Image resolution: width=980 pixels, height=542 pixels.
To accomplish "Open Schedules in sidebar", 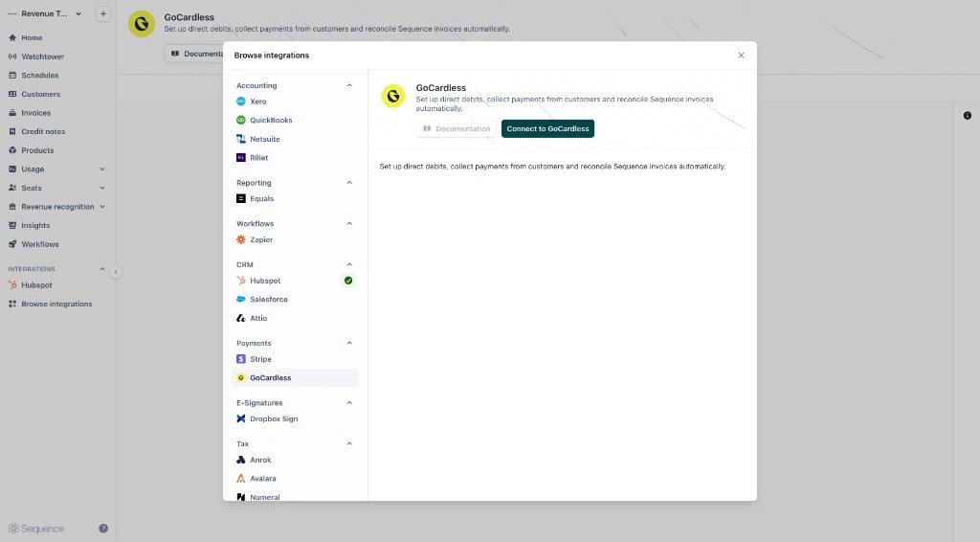I will (40, 75).
